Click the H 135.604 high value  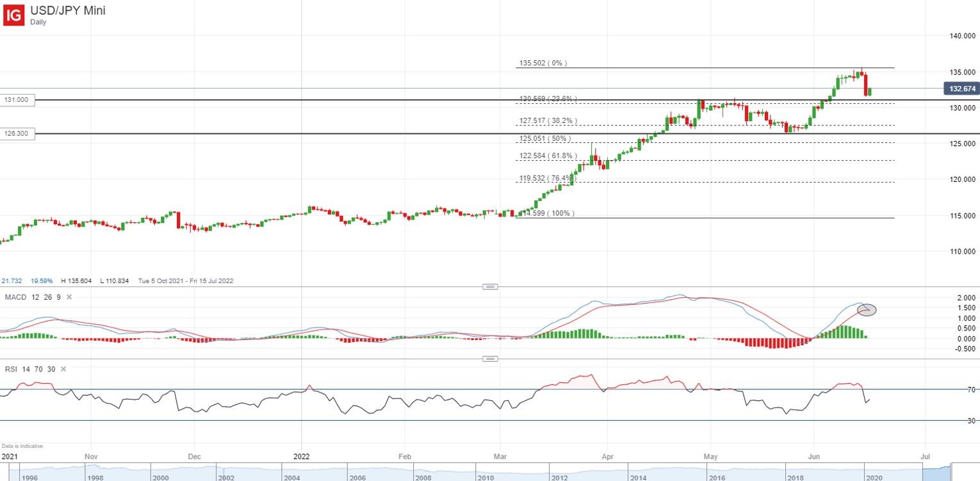pos(77,281)
